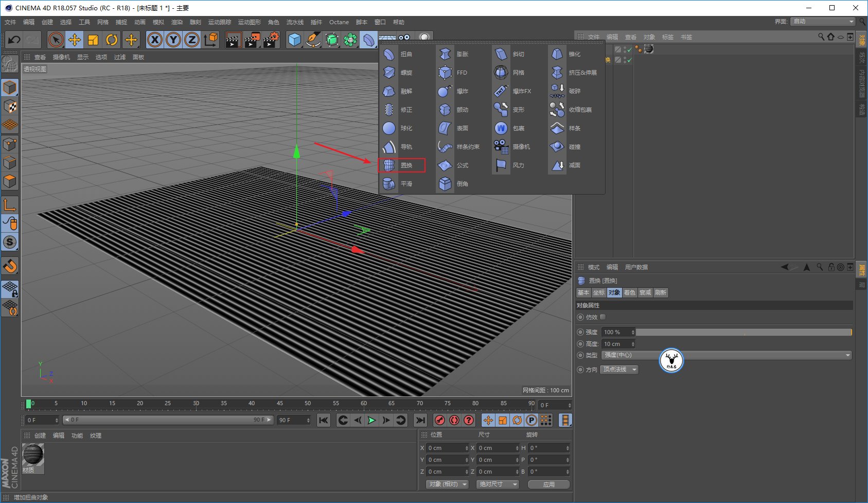Toggle the 高度 keyframe radio dot
868x503 pixels.
tap(580, 344)
